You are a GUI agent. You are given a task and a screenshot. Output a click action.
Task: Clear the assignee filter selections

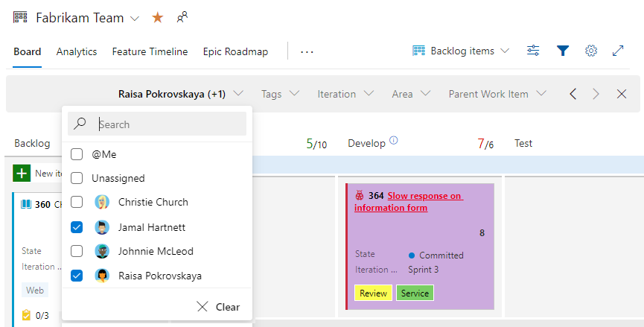coord(218,307)
